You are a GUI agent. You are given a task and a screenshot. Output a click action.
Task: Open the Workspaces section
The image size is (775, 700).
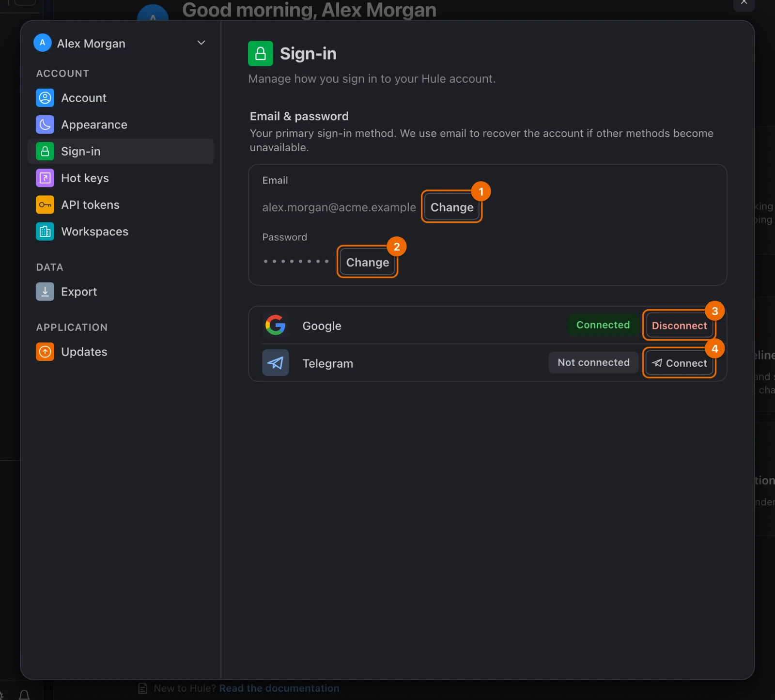(x=121, y=232)
